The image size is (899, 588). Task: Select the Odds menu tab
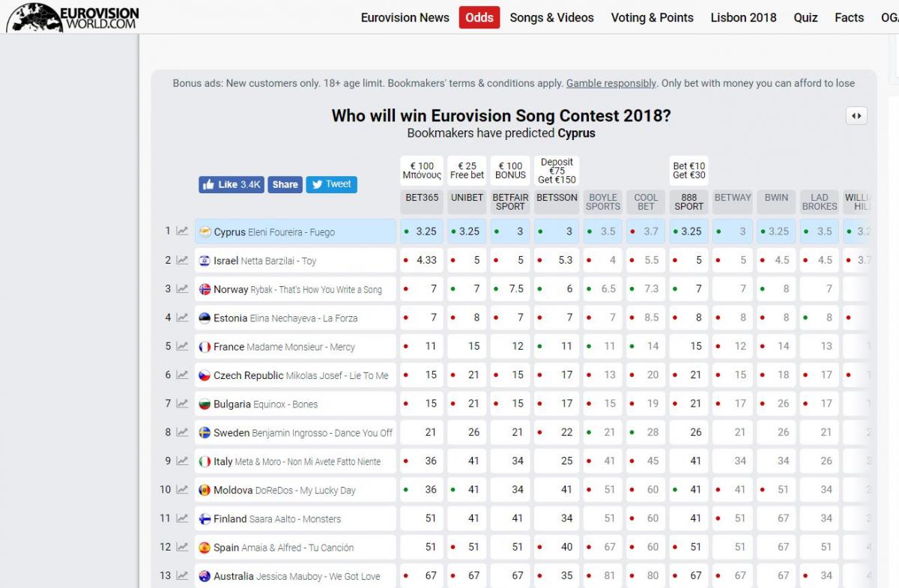pos(479,17)
